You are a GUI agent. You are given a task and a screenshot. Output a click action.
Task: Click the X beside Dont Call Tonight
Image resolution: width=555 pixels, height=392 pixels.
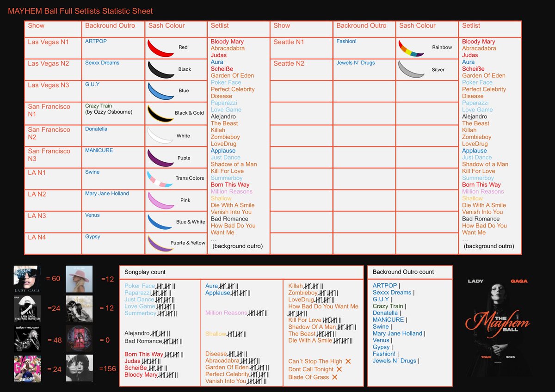[x=339, y=369]
